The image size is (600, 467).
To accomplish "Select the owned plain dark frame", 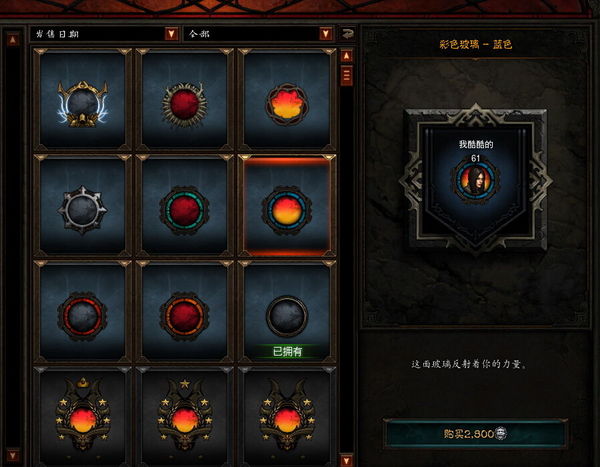I will pos(287,312).
